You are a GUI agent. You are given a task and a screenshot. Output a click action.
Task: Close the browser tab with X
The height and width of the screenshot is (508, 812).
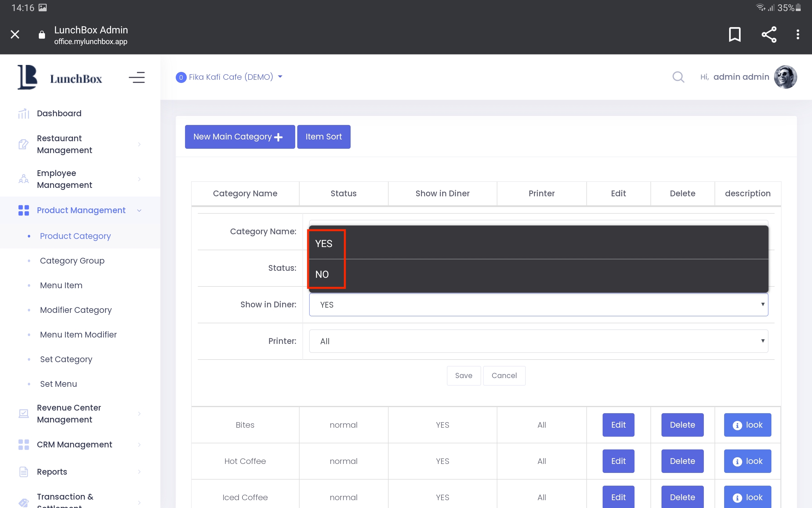(15, 35)
